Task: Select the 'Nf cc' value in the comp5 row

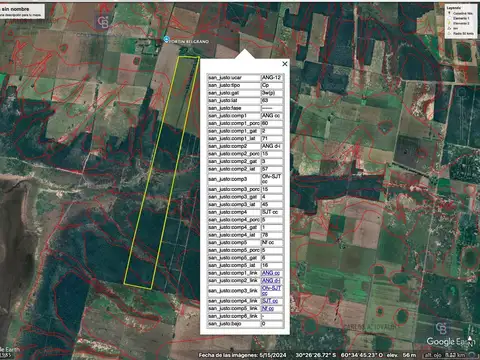Action: 272,242
